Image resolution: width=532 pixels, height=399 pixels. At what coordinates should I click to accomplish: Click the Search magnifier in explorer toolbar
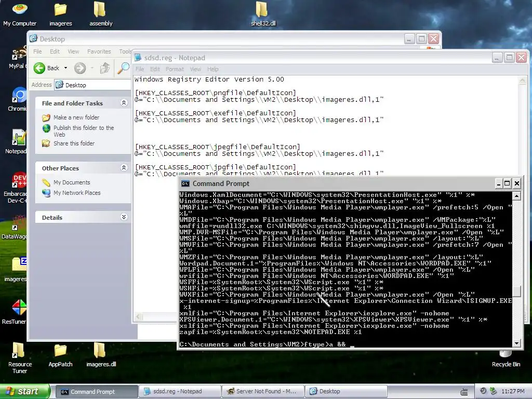(123, 68)
